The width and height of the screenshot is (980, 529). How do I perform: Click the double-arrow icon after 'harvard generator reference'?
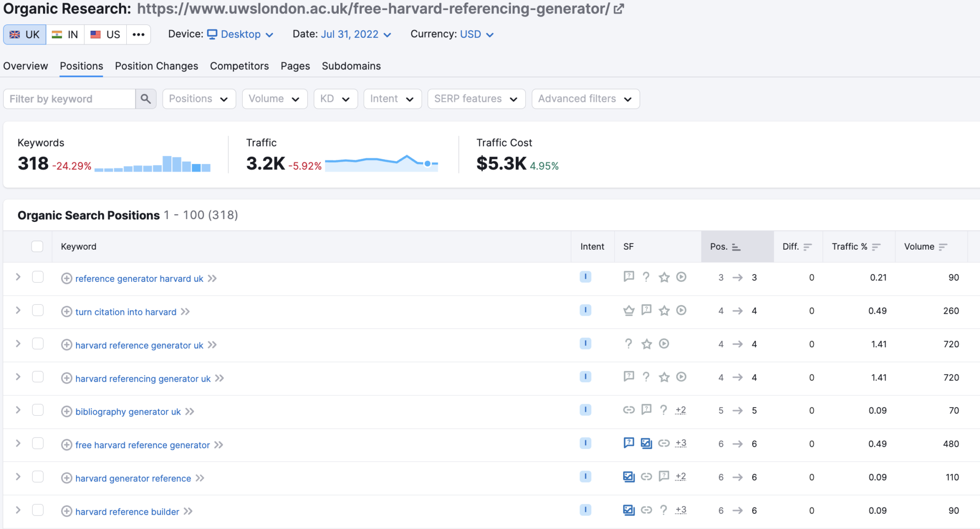click(200, 478)
